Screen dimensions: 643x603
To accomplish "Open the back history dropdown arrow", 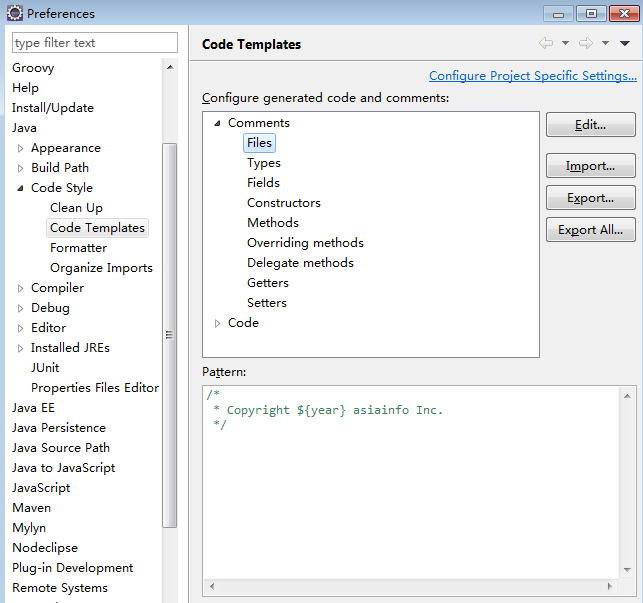I will coord(565,44).
